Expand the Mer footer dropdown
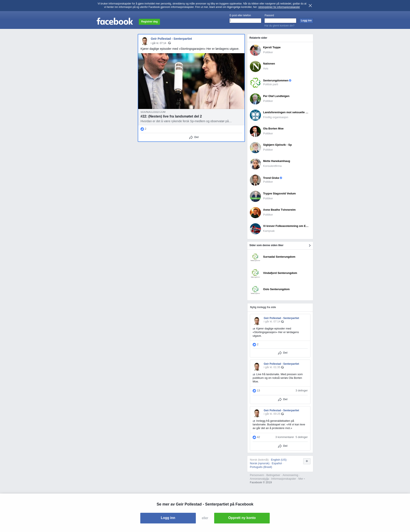The height and width of the screenshot is (532, 410). 301,479
